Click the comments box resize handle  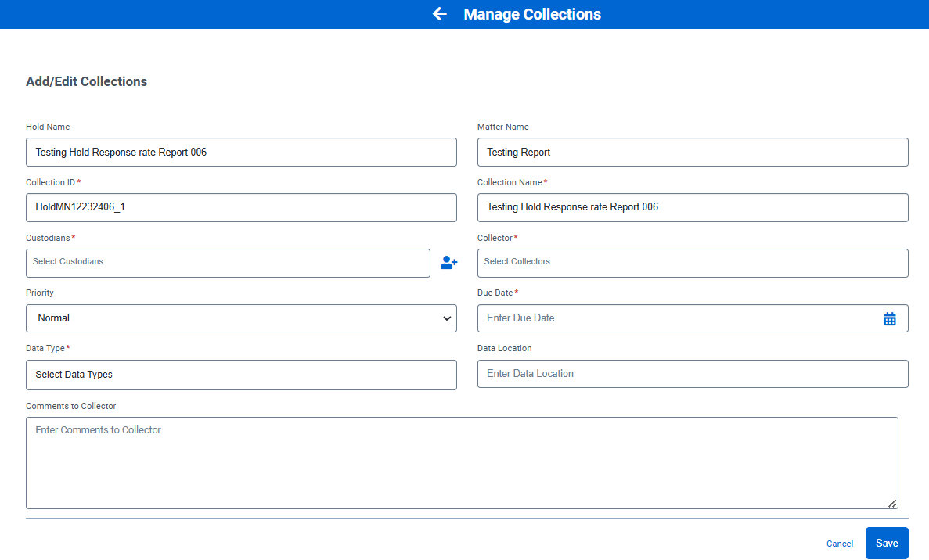click(x=892, y=504)
